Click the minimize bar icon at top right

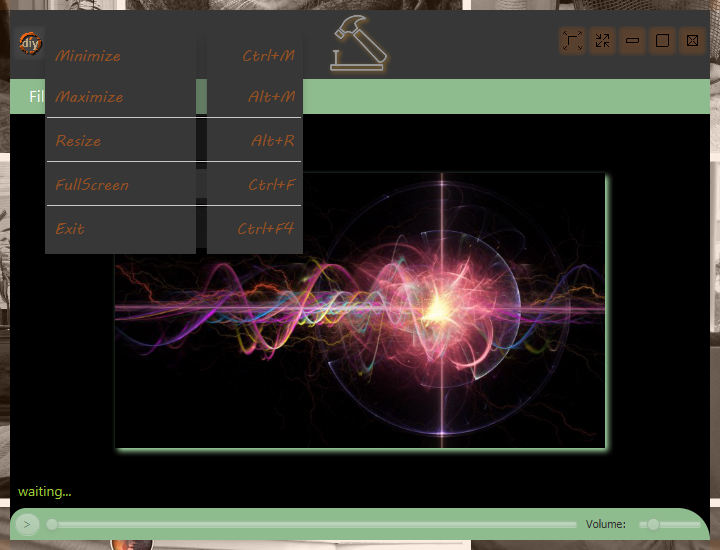(x=632, y=41)
